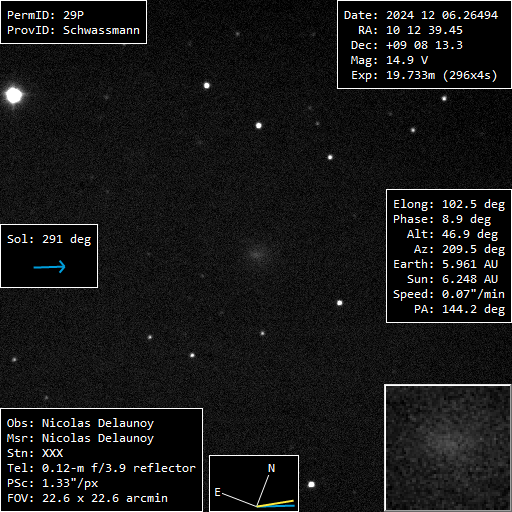Click the ProvID: Schwassmann label
The image size is (512, 512).
click(x=73, y=30)
